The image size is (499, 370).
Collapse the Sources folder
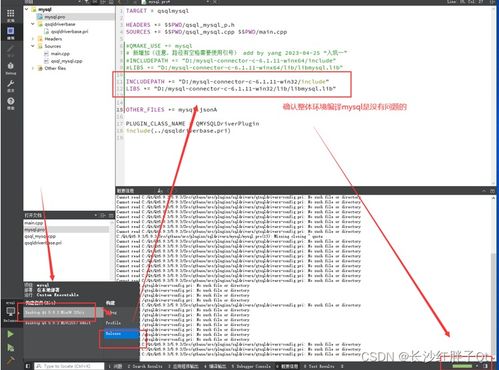click(33, 46)
